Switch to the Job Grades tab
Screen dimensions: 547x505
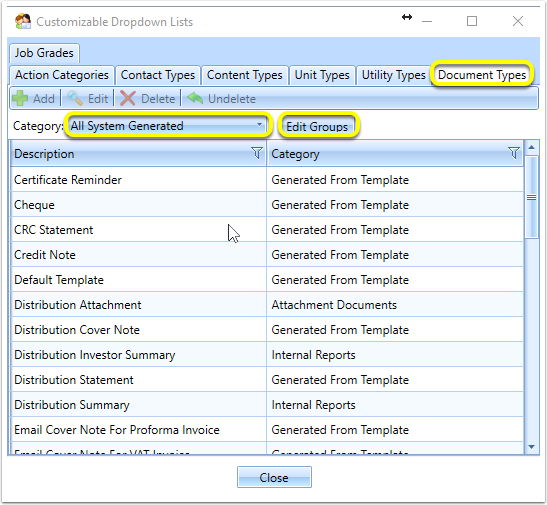[x=44, y=53]
